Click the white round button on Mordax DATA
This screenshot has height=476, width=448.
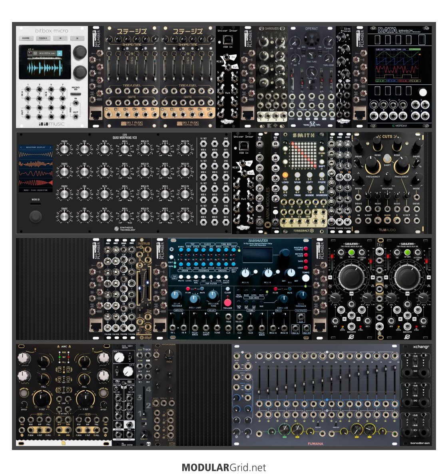point(423,92)
